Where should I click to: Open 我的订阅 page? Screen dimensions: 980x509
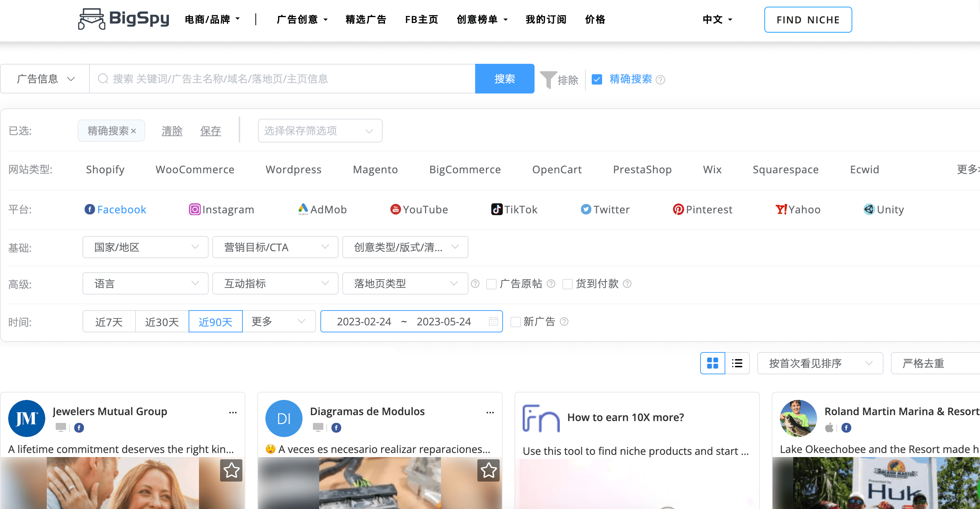point(546,19)
